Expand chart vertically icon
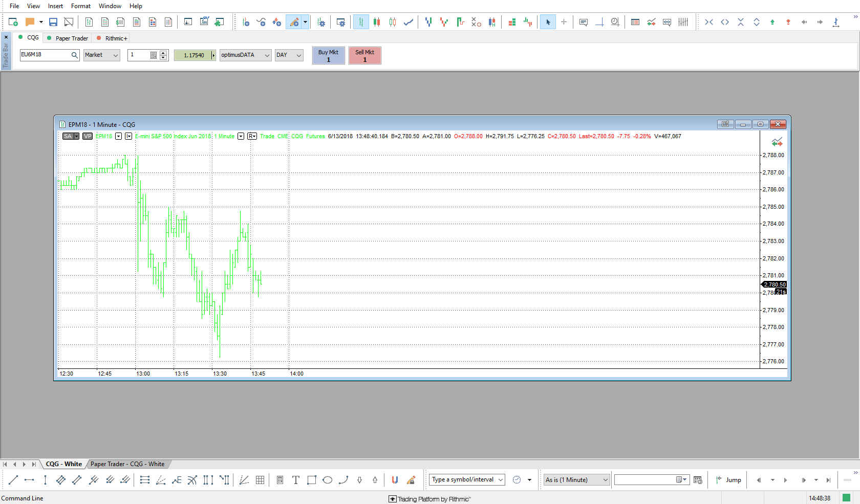 (x=757, y=22)
